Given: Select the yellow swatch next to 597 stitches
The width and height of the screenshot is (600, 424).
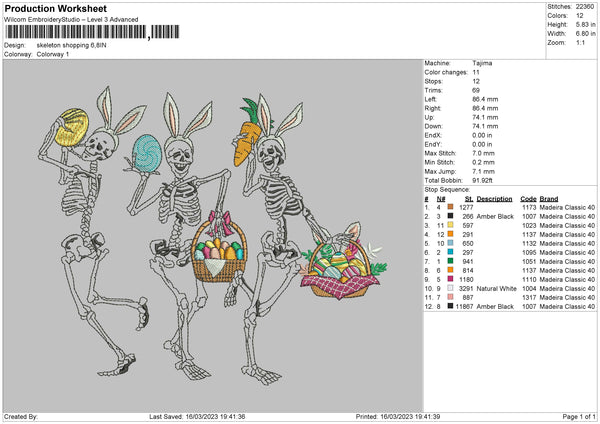Looking at the screenshot, I should pyautogui.click(x=450, y=225).
